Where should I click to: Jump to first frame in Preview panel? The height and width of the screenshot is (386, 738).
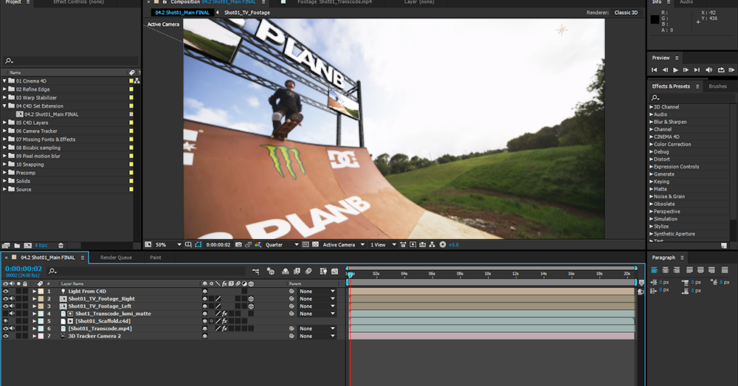(654, 70)
